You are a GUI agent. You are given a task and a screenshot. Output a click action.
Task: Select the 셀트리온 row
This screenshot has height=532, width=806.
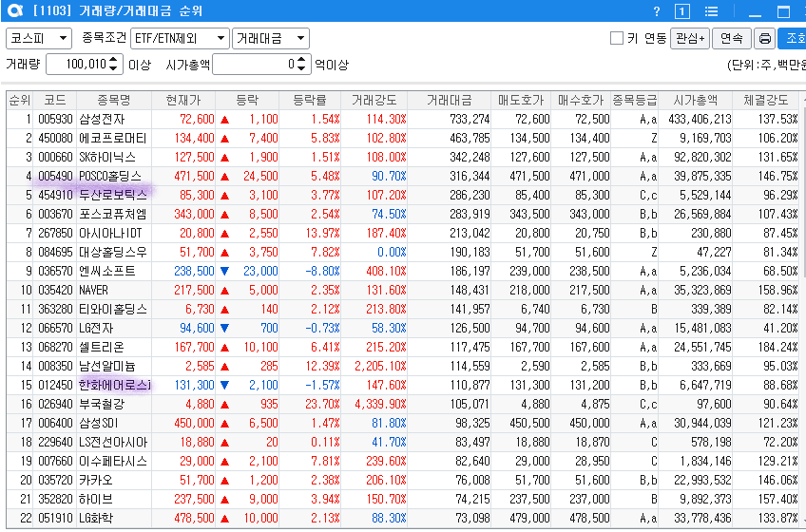point(403,348)
